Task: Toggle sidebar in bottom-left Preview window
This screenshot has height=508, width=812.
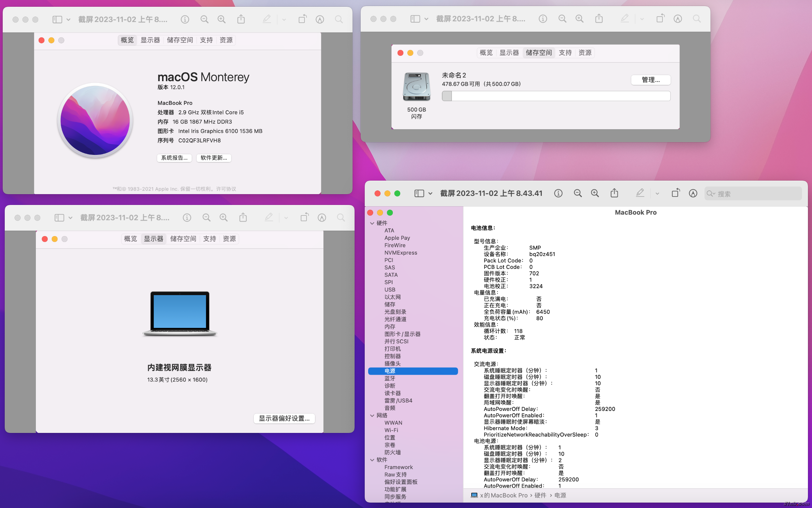Action: pos(59,217)
